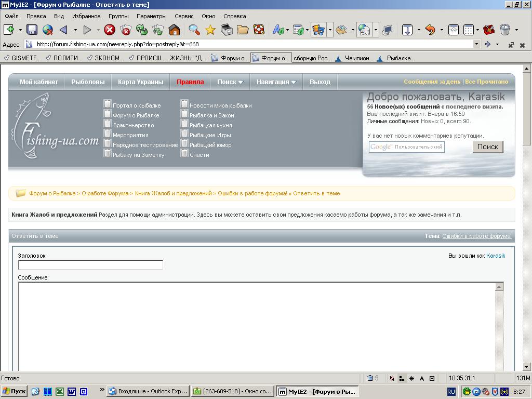Click the Undo orange arrow icon
Screen dimensions: 532x399
pyautogui.click(x=430, y=30)
